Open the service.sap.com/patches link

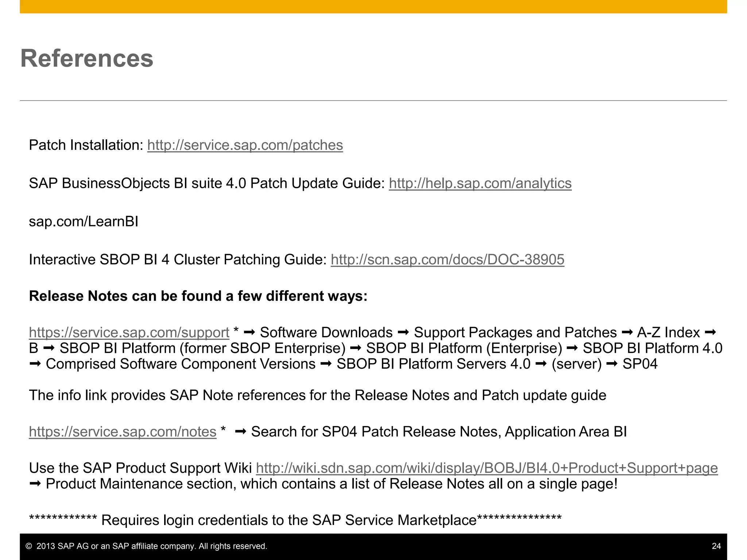(x=245, y=145)
